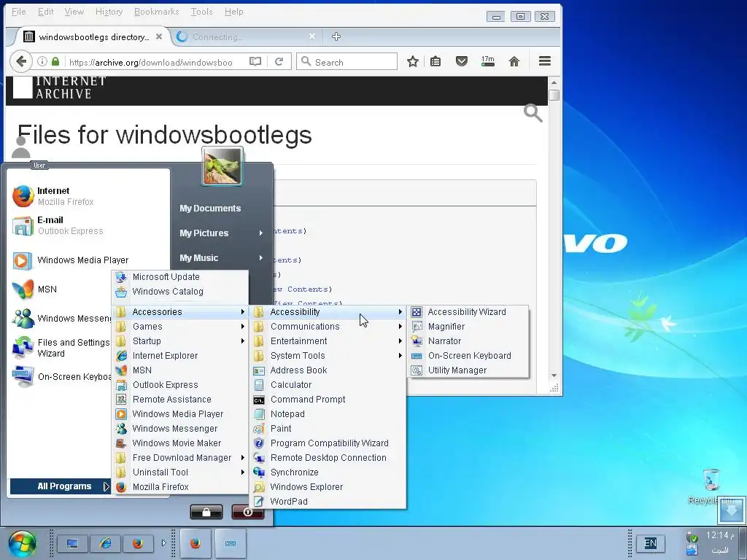This screenshot has height=560, width=747.
Task: Click the Files and Settings Transfer Wizard icon
Action: [x=23, y=348]
